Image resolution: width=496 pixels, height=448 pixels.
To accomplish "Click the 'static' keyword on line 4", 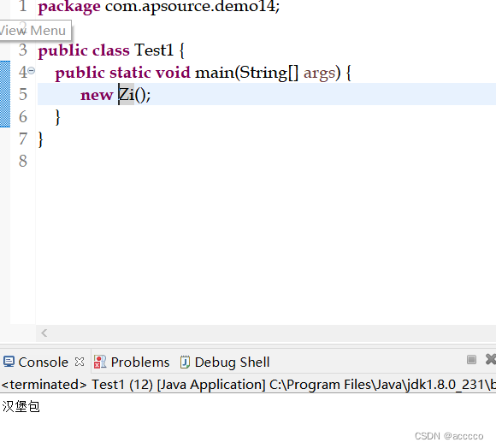I will 130,73.
